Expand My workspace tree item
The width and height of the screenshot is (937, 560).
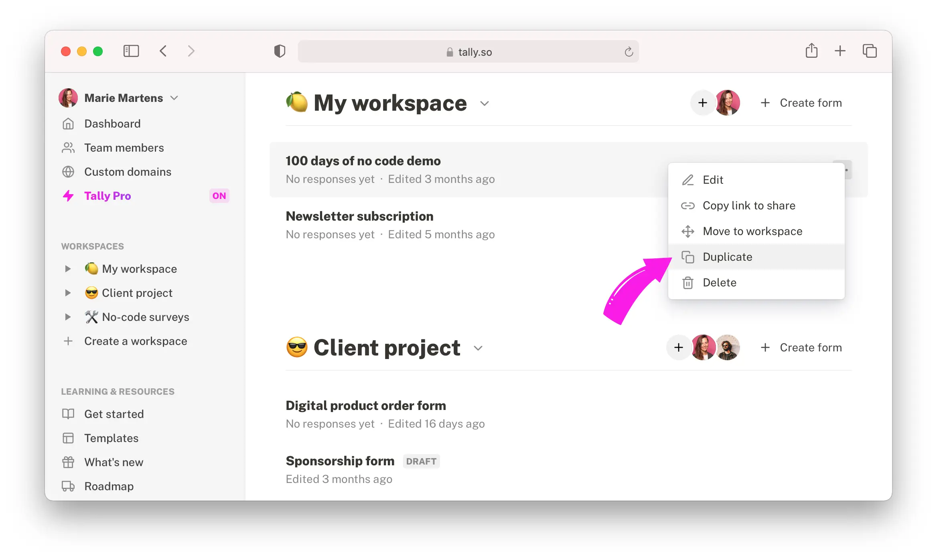[68, 269]
